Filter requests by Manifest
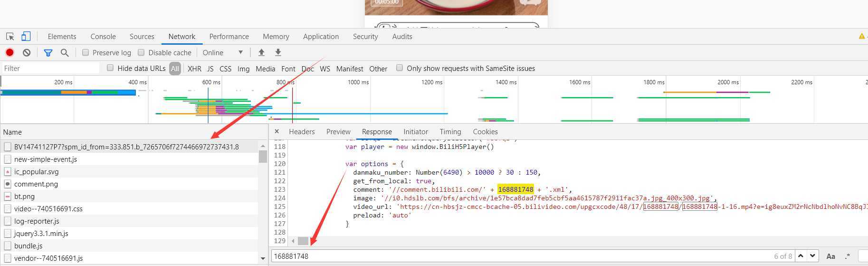Screen dimensions: 868x266 pyautogui.click(x=350, y=69)
